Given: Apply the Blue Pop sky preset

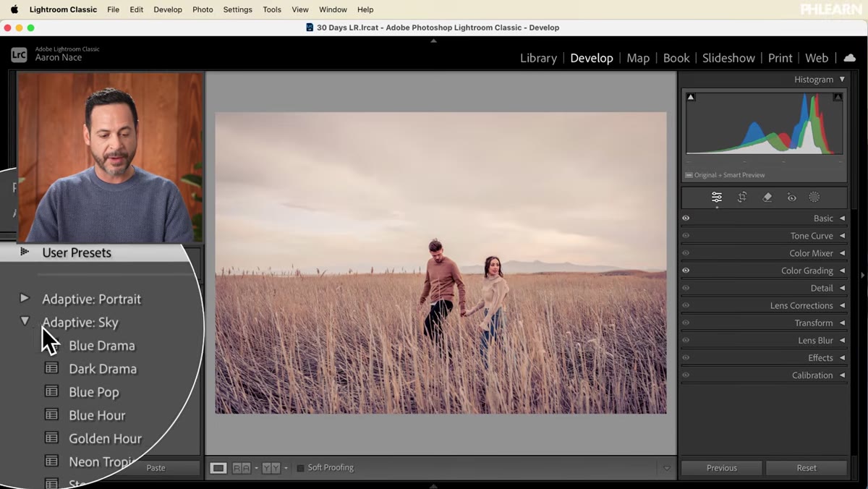Looking at the screenshot, I should tap(94, 392).
